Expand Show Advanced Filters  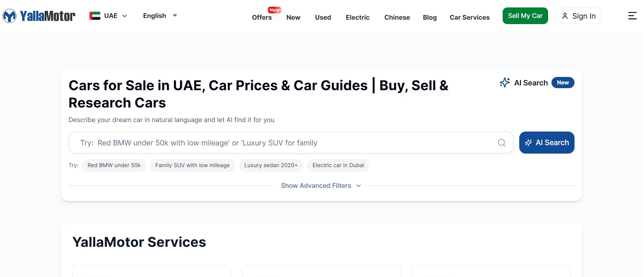[x=321, y=185]
